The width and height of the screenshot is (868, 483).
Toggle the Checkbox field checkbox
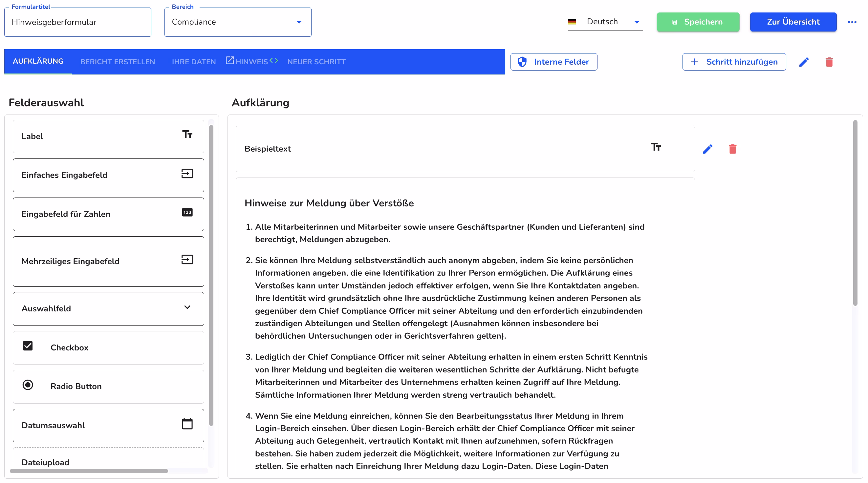28,346
